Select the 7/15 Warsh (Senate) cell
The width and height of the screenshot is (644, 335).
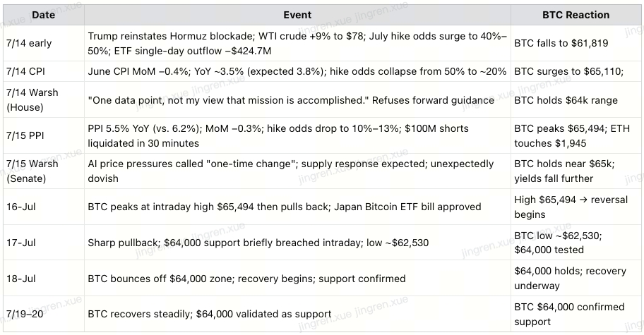click(x=44, y=171)
